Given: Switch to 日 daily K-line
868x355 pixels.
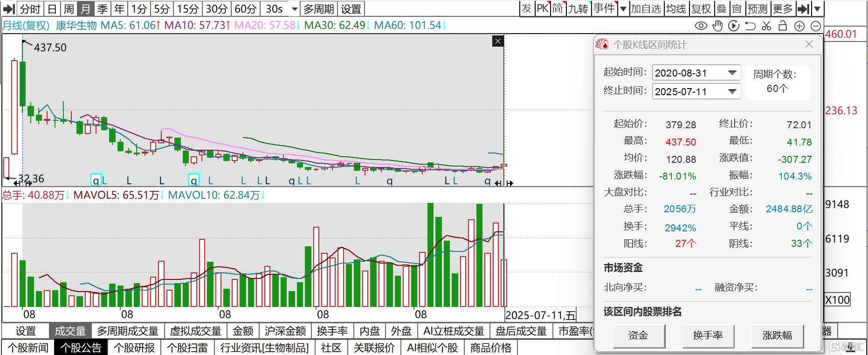Looking at the screenshot, I should click(x=52, y=9).
